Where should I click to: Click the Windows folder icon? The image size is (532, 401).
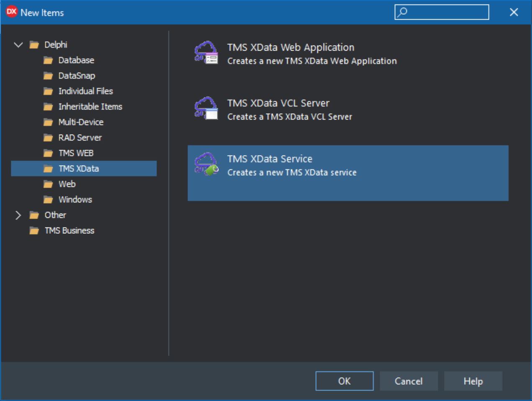click(48, 199)
